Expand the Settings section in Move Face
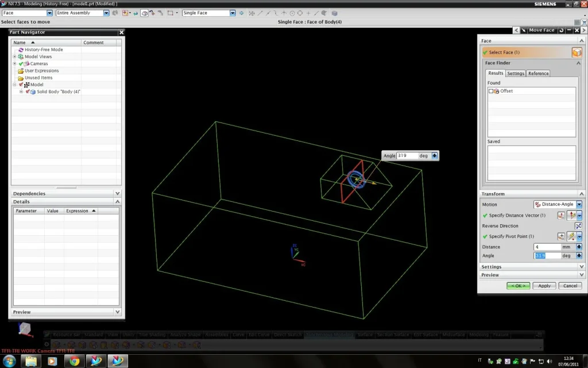Viewport: 588px width, 368px height. (x=582, y=267)
